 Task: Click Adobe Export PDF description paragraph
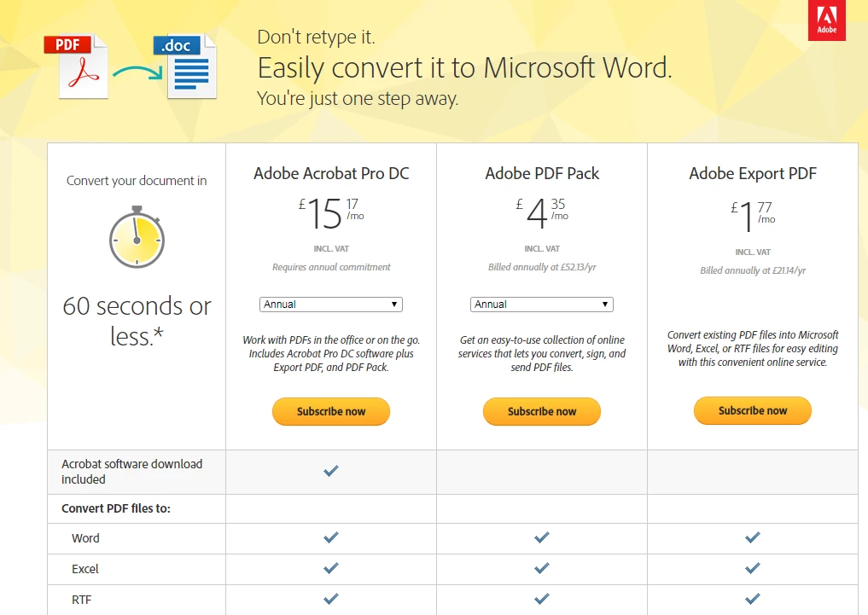point(753,349)
